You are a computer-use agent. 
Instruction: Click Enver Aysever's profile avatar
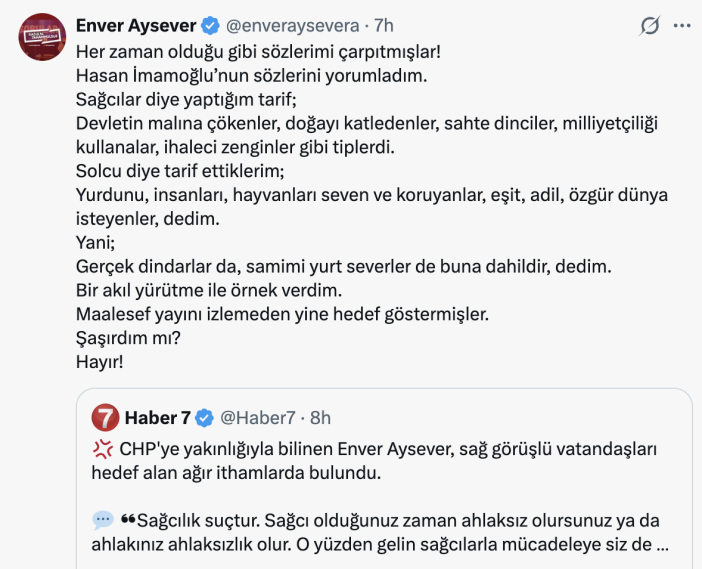point(40,36)
